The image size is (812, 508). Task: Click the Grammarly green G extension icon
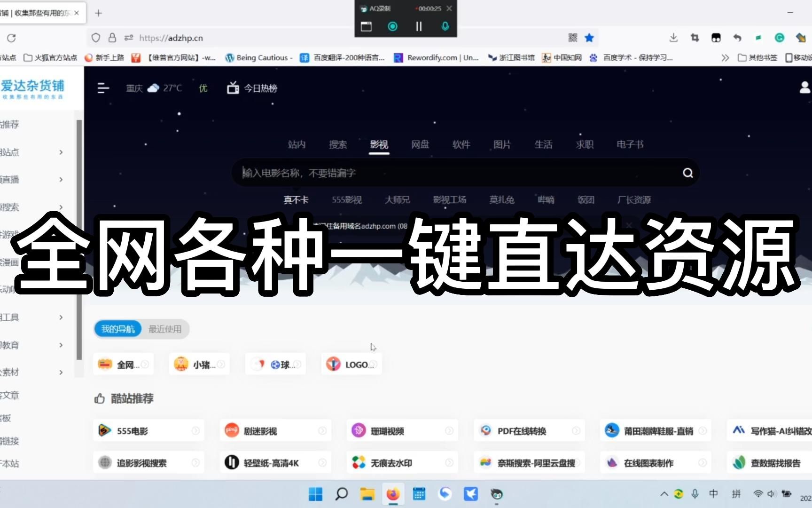tap(779, 38)
